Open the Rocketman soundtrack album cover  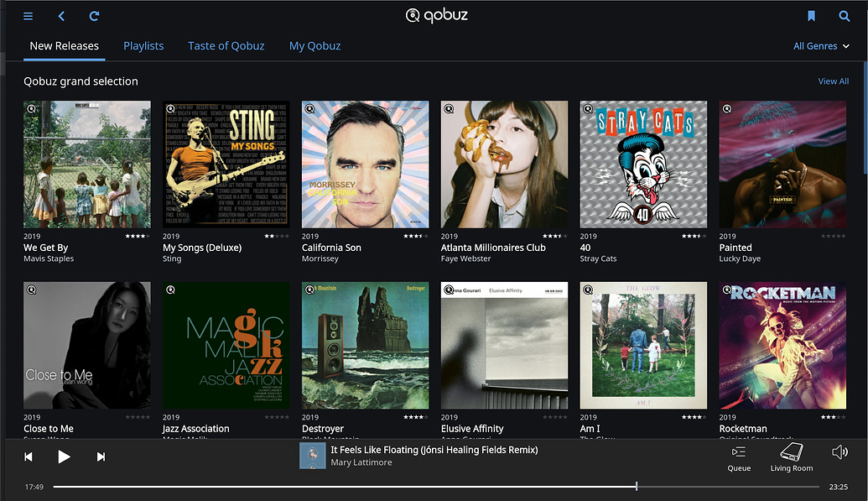(782, 345)
